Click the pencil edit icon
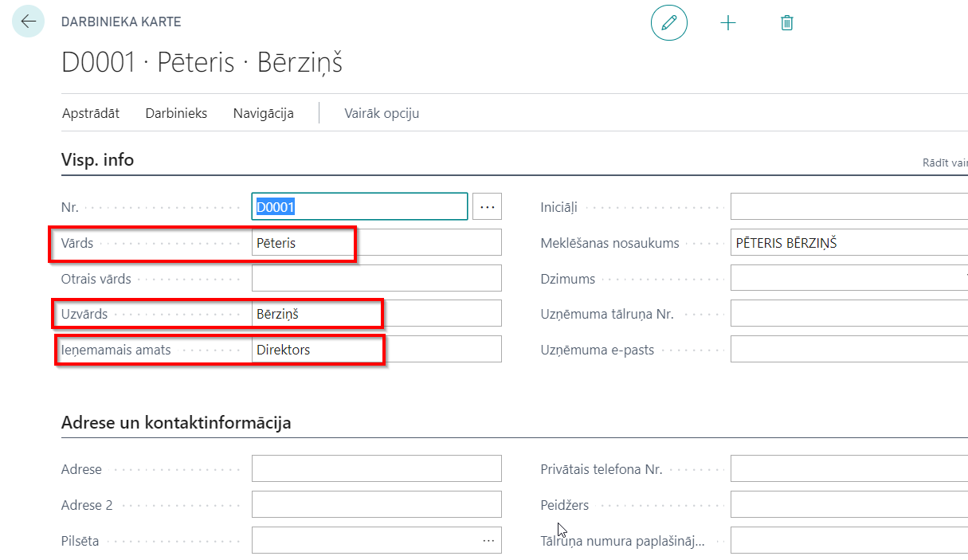The image size is (968, 560). tap(669, 22)
